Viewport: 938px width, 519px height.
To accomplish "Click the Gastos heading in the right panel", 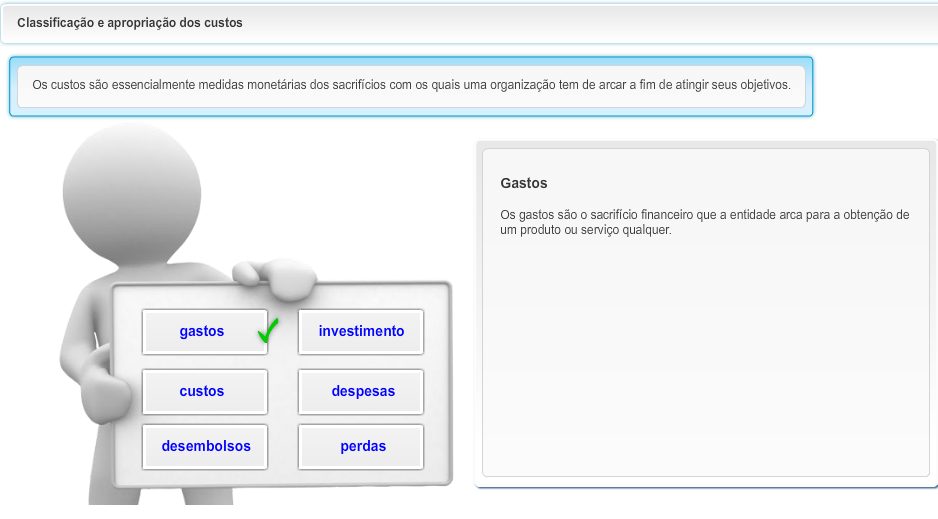I will point(524,184).
